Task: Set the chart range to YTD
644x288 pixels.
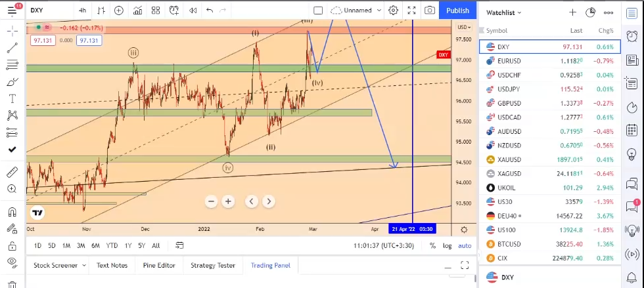Action: pos(112,245)
